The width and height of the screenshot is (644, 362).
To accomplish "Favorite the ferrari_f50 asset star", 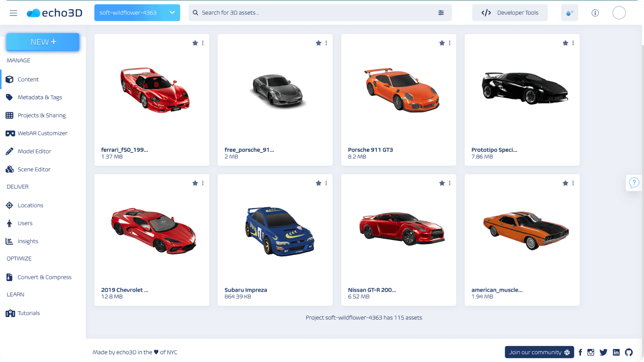I will [x=195, y=43].
